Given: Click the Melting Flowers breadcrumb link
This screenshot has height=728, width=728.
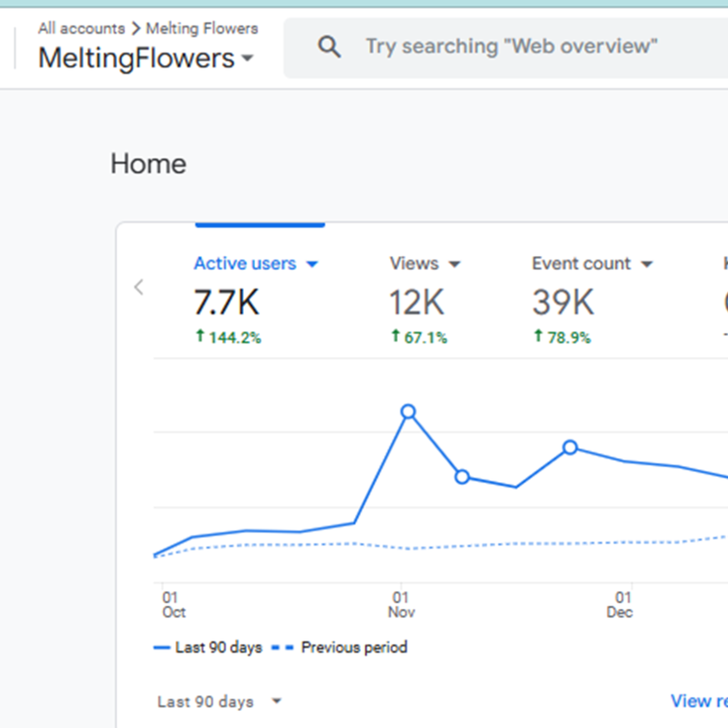Looking at the screenshot, I should [202, 28].
